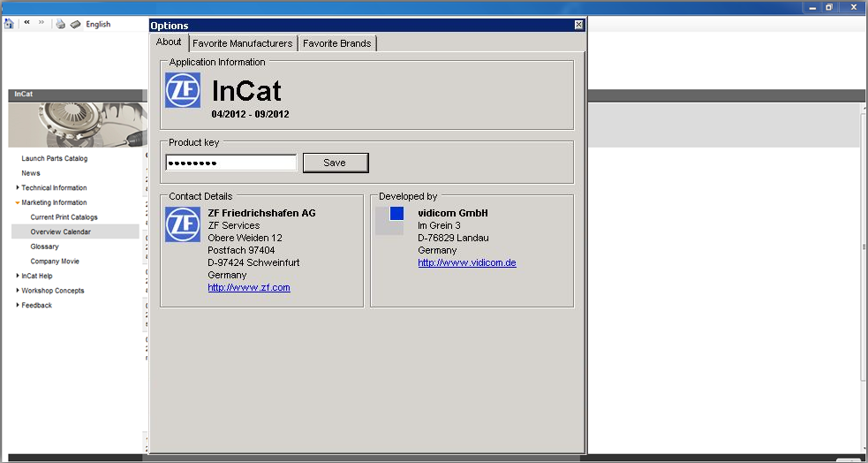This screenshot has height=463, width=868.
Task: Click the InCat clutch banner image
Action: (x=78, y=125)
